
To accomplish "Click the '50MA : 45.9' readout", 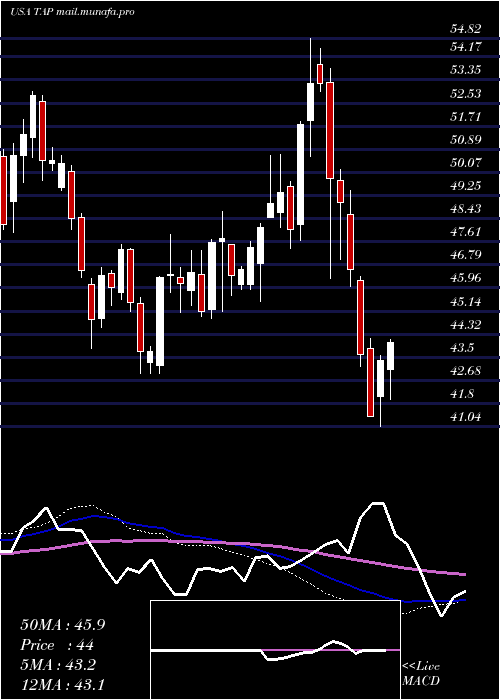I will pyautogui.click(x=63, y=625).
